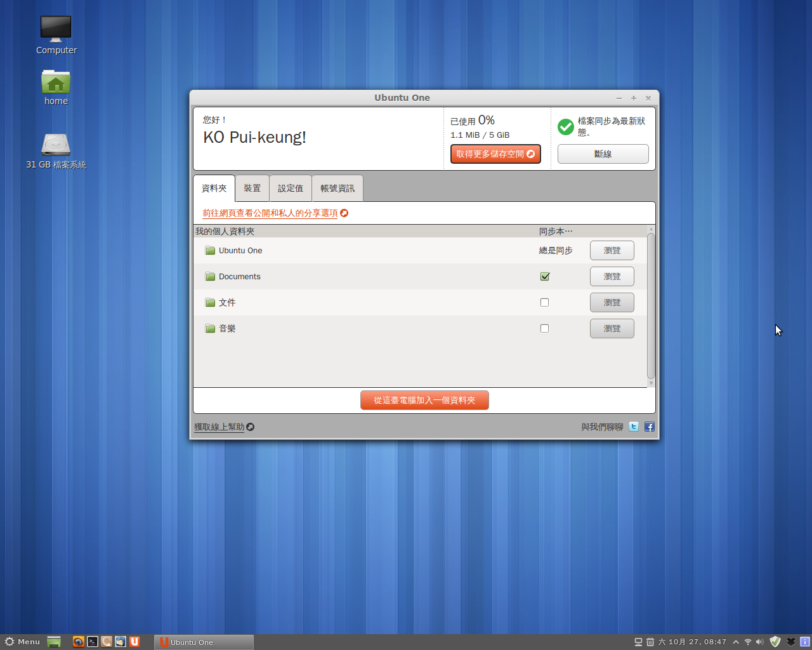Switch to the 資料夾 tab
The height and width of the screenshot is (650, 812).
(214, 189)
